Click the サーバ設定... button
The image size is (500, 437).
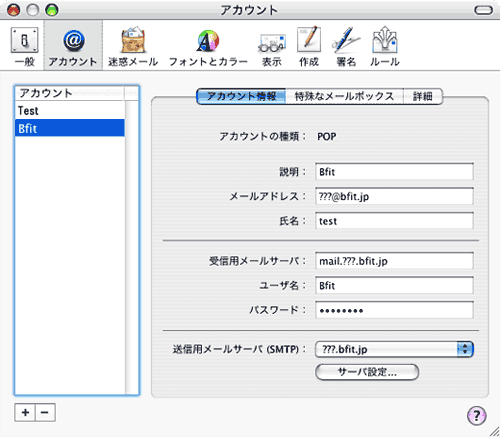[367, 372]
